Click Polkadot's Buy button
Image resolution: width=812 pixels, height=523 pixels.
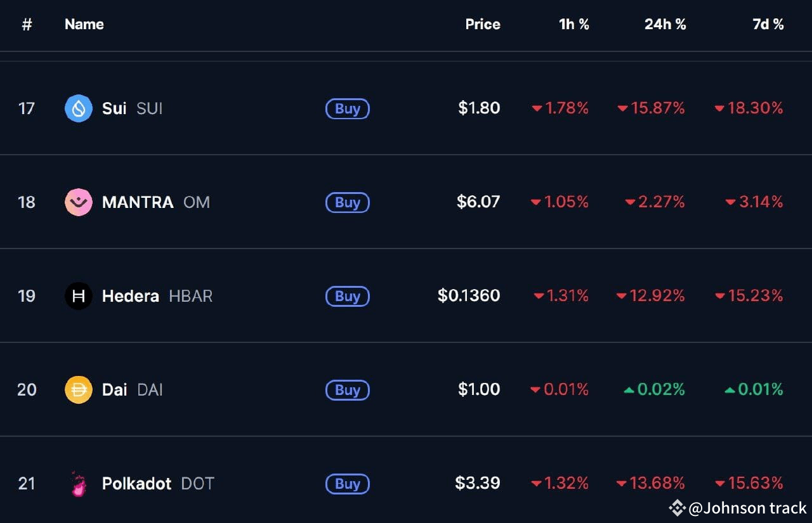coord(348,484)
